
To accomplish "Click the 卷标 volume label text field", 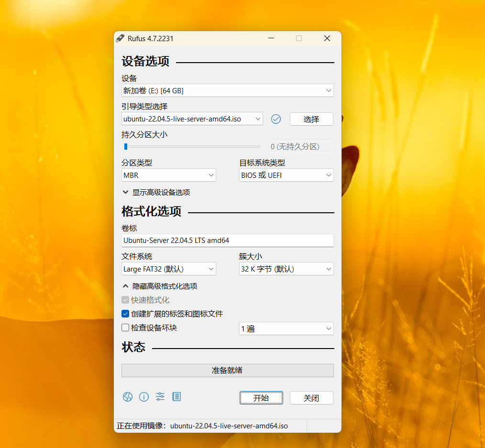I will pos(227,240).
